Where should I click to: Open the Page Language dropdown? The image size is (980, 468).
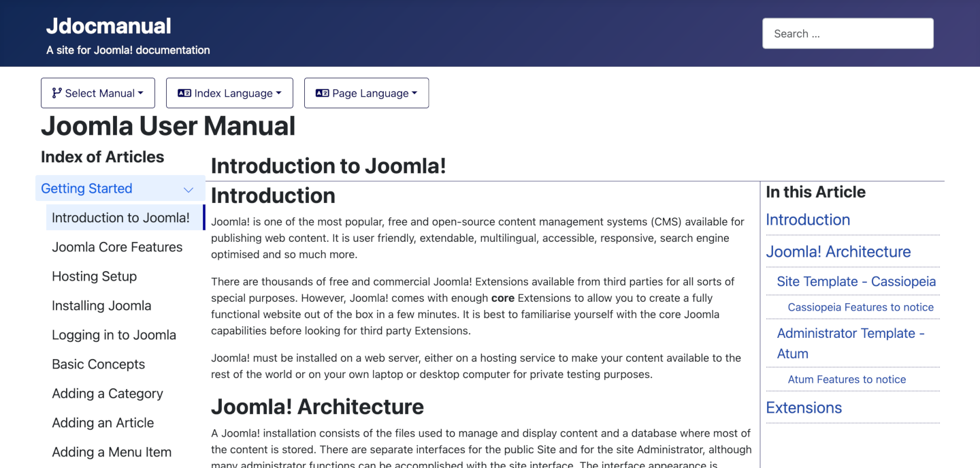[366, 93]
